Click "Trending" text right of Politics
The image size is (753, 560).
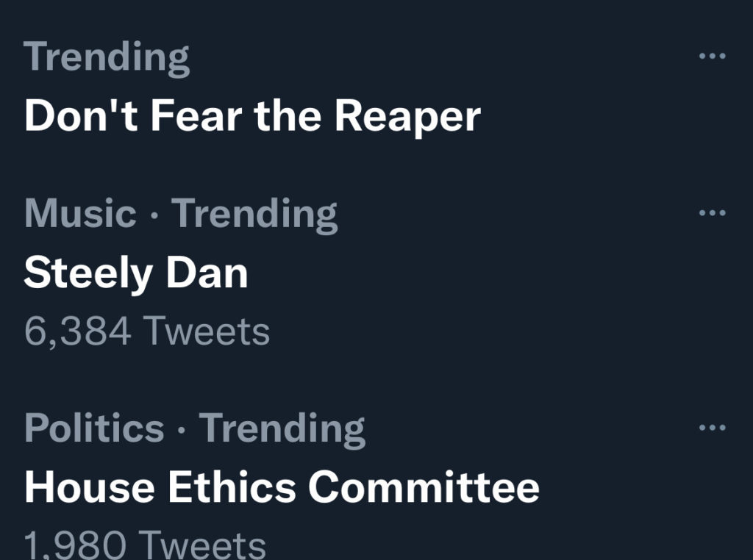[282, 428]
